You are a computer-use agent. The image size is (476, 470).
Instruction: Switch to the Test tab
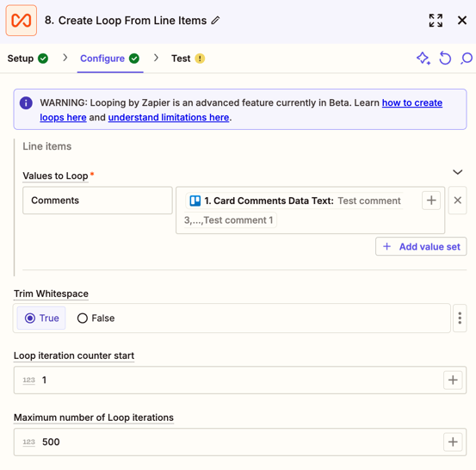coord(188,59)
